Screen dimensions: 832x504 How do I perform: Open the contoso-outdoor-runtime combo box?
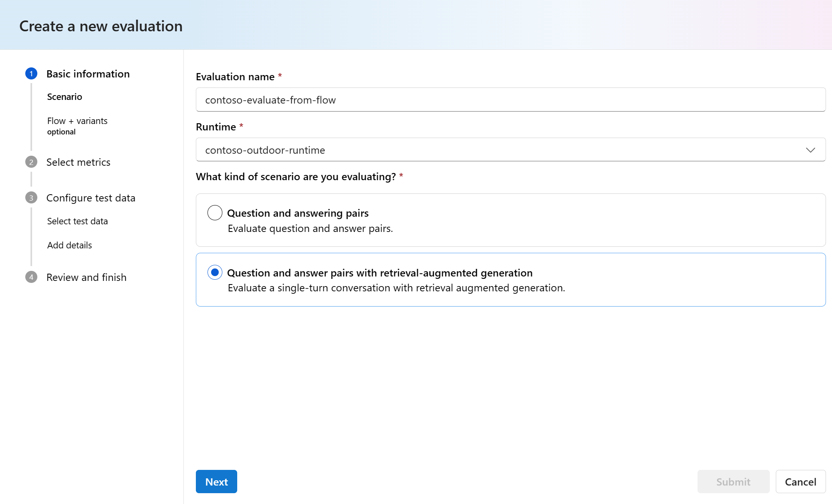point(511,150)
